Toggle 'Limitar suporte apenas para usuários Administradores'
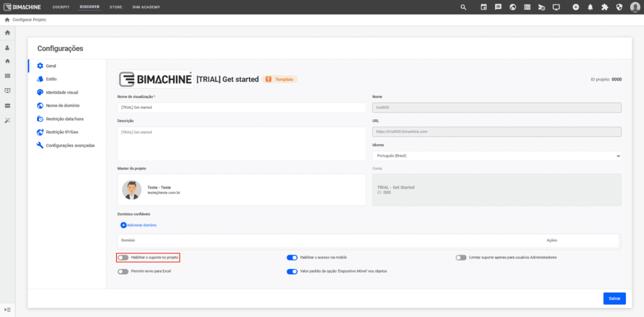Viewport: 644px width, 317px height. 461,257
